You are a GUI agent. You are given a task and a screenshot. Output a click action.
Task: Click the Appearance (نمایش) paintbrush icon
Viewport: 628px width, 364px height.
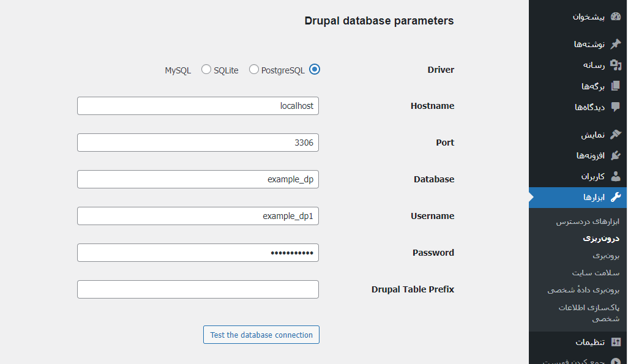(x=616, y=135)
